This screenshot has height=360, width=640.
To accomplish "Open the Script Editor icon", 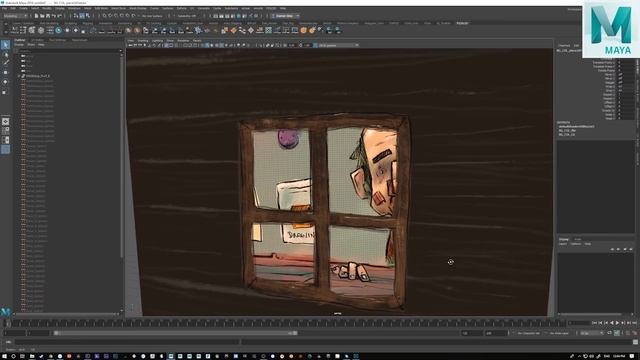I will coord(635,342).
